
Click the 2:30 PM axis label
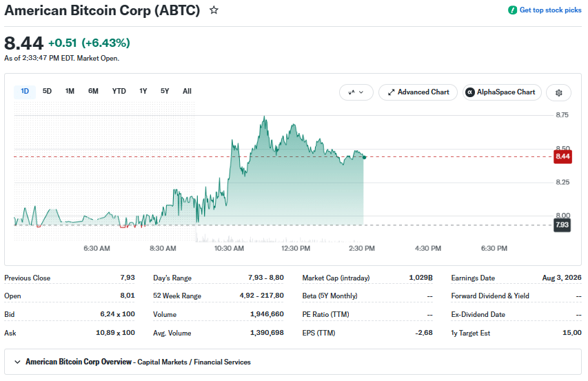(361, 249)
